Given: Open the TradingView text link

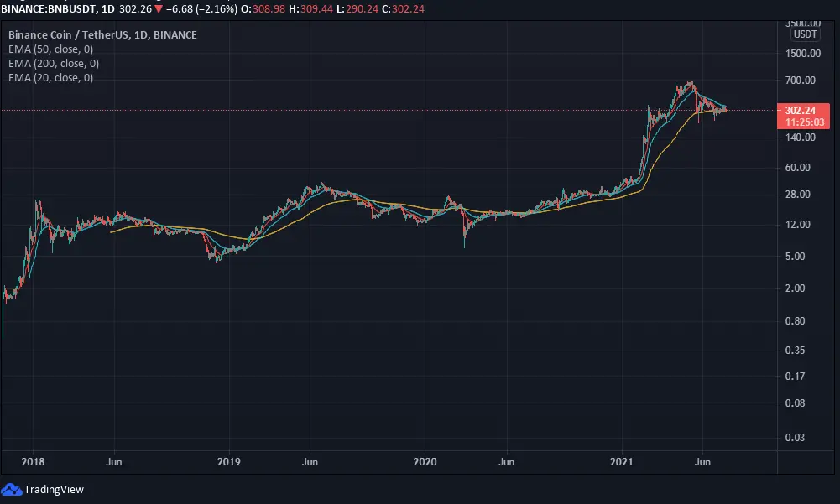Looking at the screenshot, I should point(54,490).
